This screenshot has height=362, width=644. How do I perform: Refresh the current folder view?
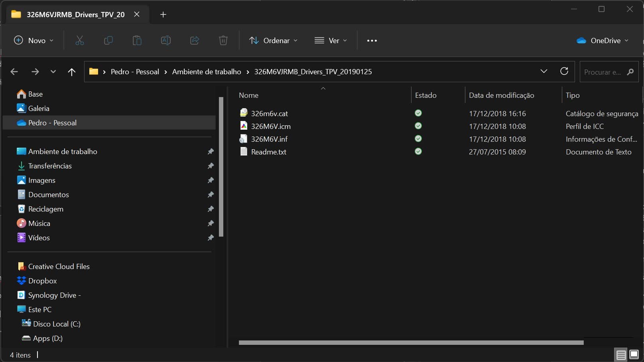pyautogui.click(x=564, y=71)
